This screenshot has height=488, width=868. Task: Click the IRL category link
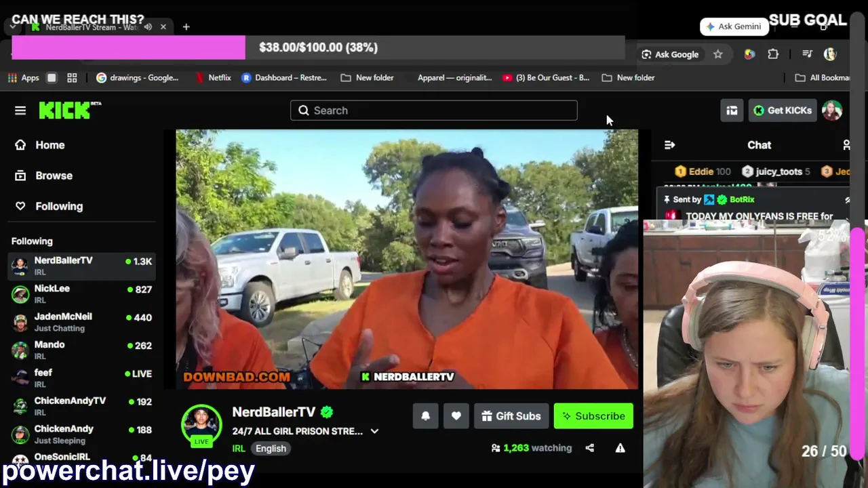239,449
